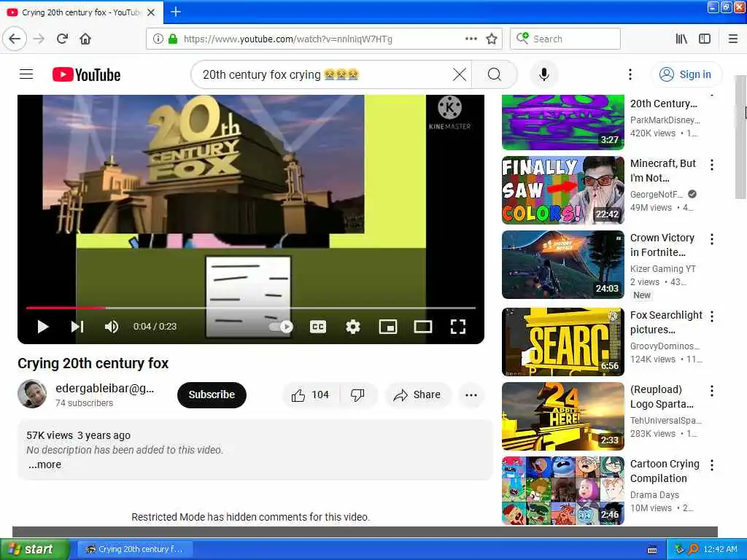
Task: Click the YouTube search magnifier button
Action: point(495,74)
